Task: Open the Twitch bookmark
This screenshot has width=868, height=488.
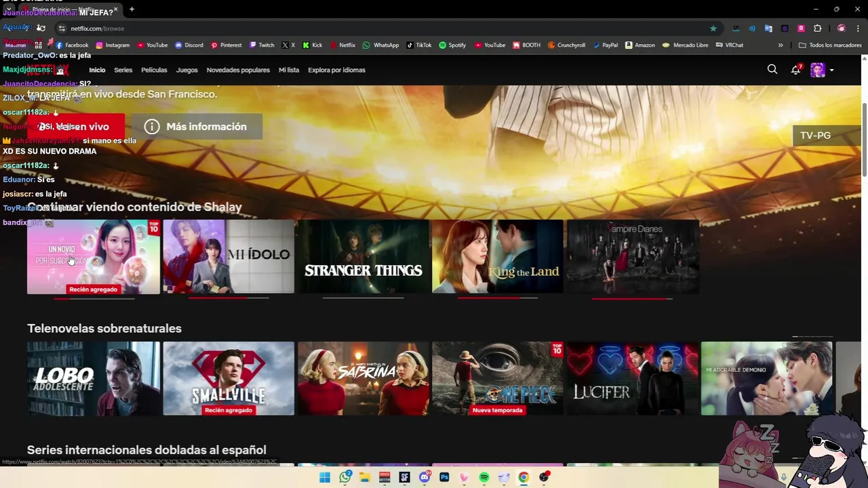Action: [x=262, y=45]
